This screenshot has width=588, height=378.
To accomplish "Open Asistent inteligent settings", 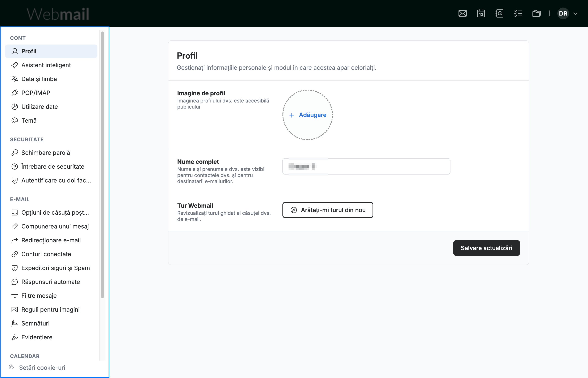I will pos(51,65).
